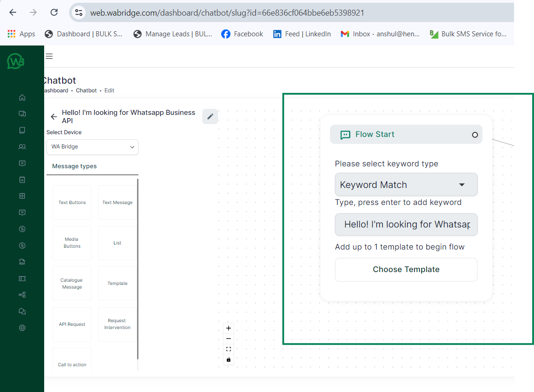Open the Facebook bookmark

click(x=242, y=34)
